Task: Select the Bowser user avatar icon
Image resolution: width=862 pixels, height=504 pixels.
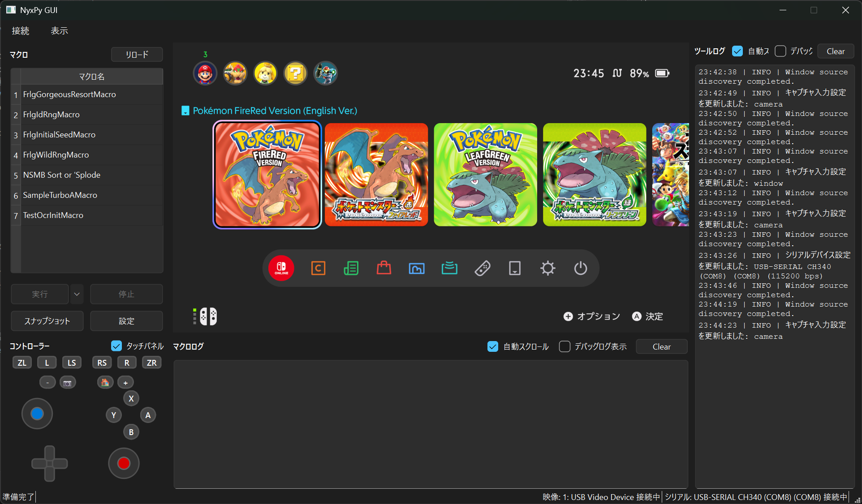Action: (235, 73)
